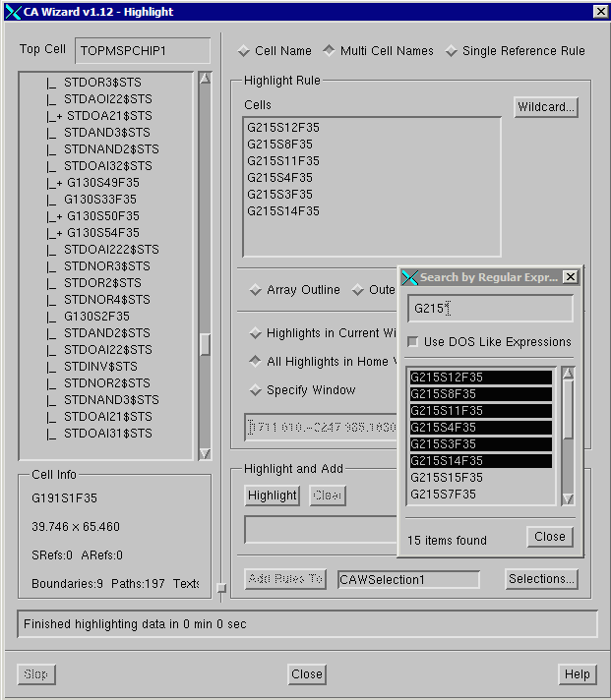Close the Search by Regular Expression window

(x=571, y=277)
